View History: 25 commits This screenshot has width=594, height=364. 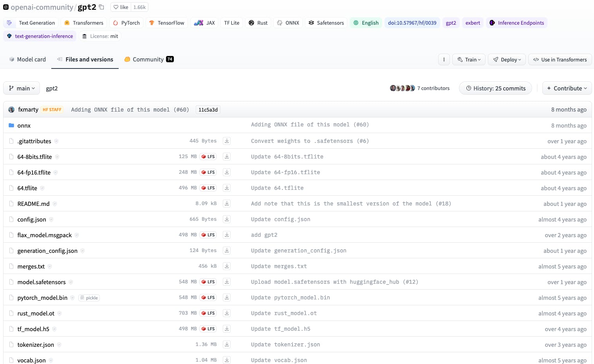(495, 88)
